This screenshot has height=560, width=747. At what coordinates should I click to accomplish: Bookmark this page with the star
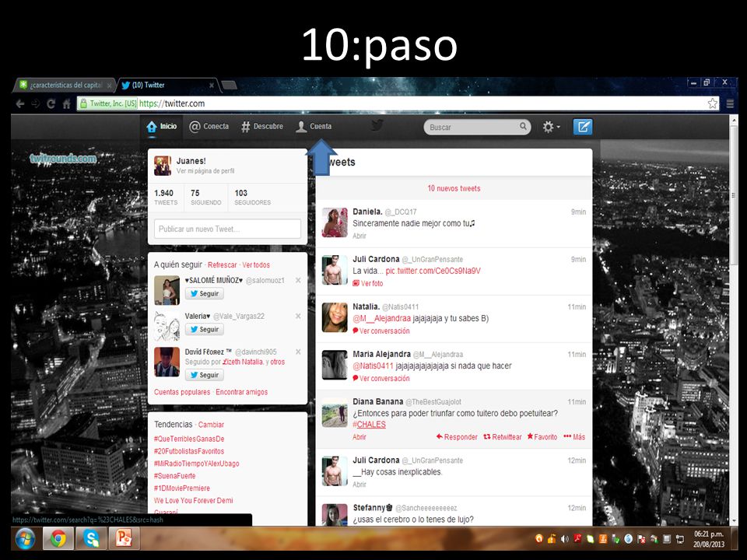pos(713,103)
